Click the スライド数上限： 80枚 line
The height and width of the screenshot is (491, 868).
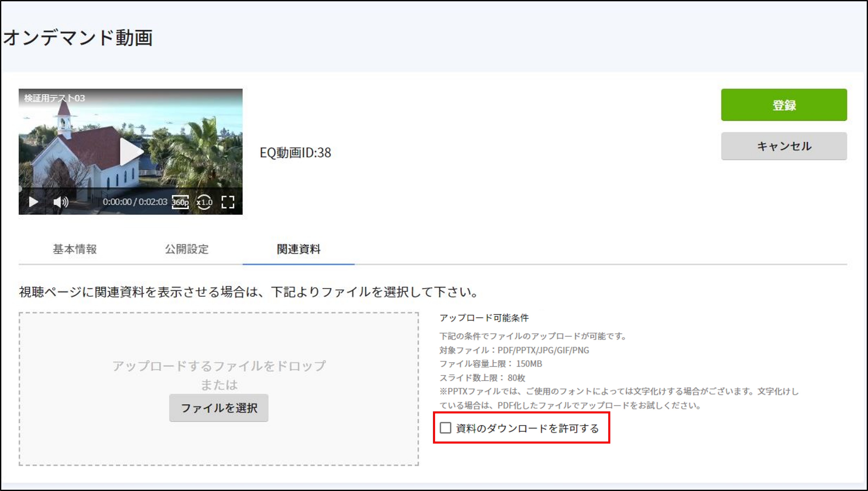482,378
